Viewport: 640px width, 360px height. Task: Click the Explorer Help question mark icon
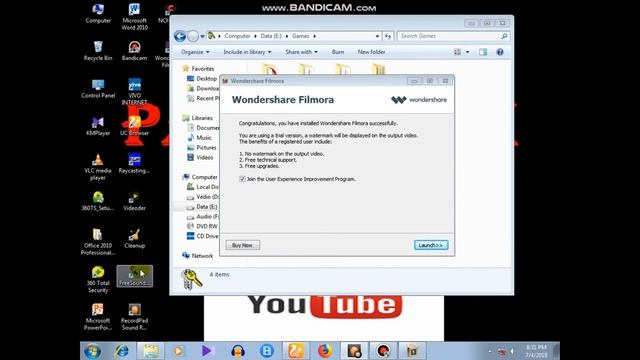pyautogui.click(x=500, y=52)
